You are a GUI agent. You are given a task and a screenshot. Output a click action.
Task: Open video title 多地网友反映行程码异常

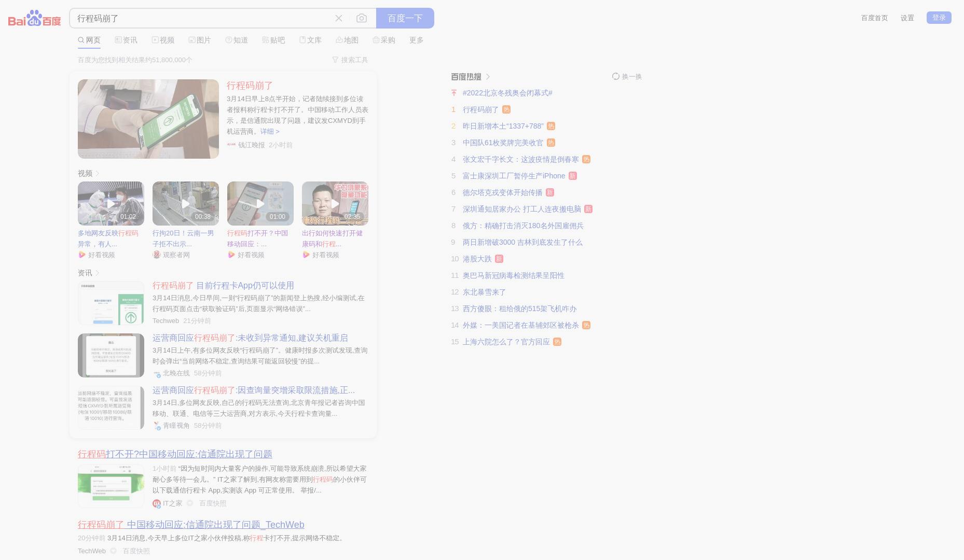[108, 239]
